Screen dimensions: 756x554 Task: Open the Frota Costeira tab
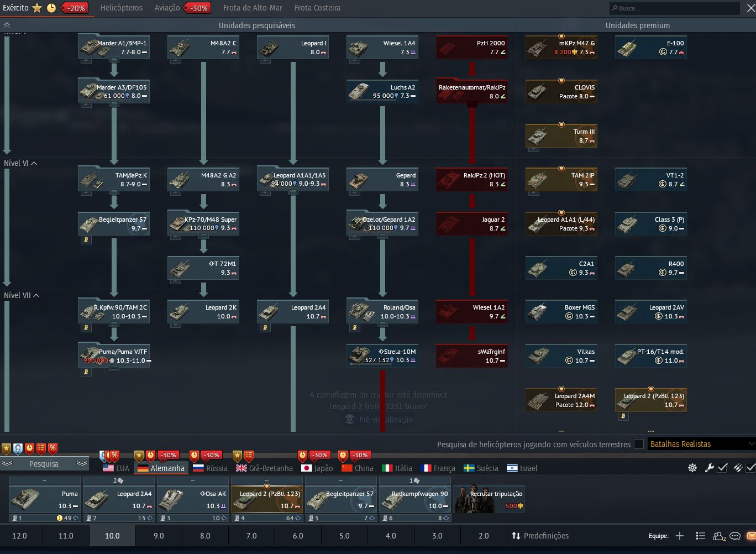pos(317,8)
